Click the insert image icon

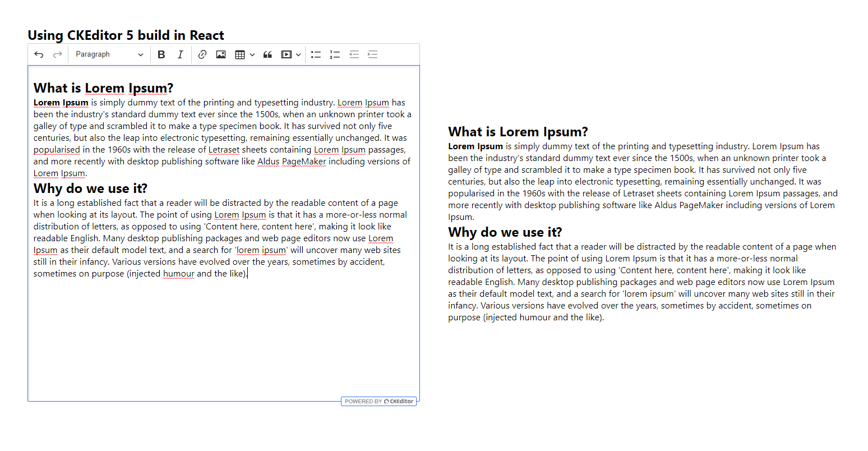pos(221,54)
